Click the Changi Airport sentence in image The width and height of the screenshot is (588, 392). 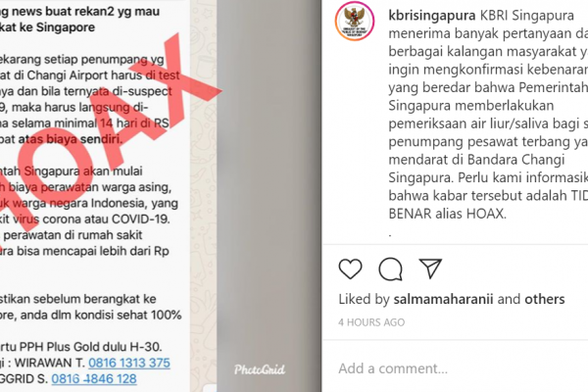click(x=90, y=75)
